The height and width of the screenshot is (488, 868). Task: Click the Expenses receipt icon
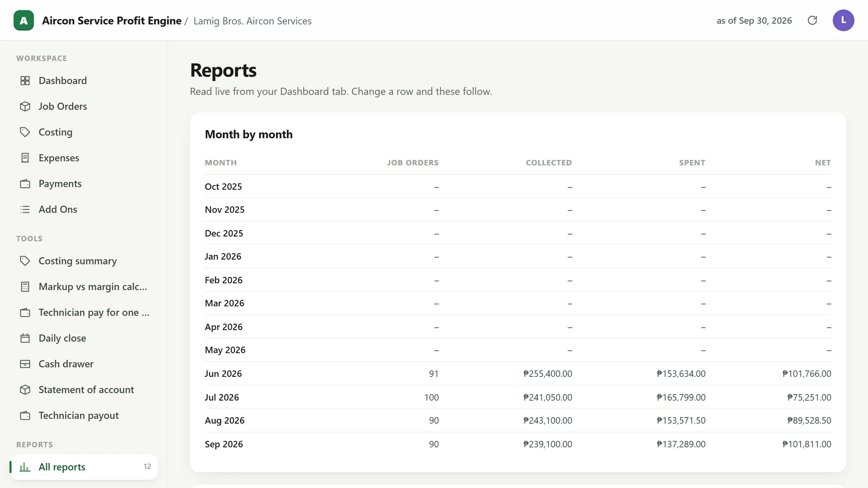coord(25,158)
